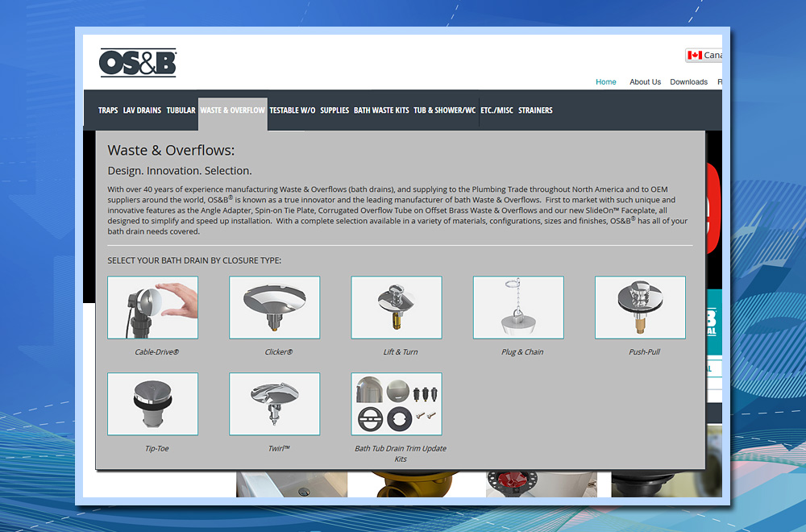Click the Clicker drain product image

275,307
